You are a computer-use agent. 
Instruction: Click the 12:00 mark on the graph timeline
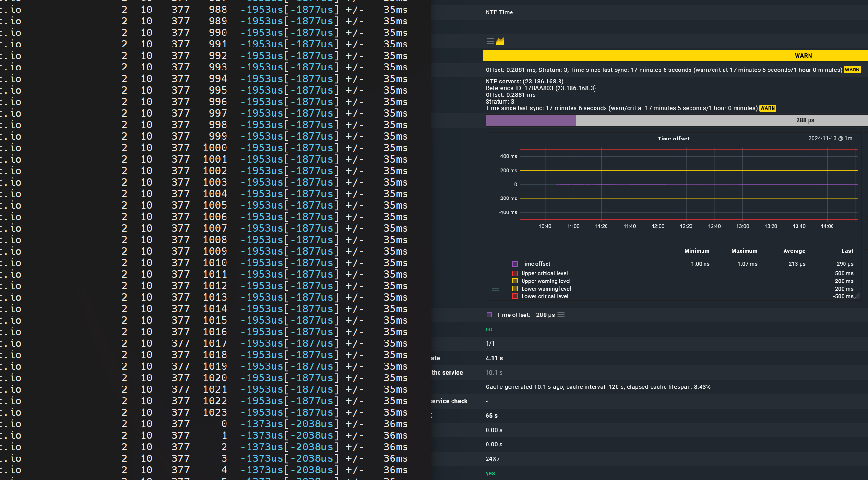pyautogui.click(x=658, y=226)
